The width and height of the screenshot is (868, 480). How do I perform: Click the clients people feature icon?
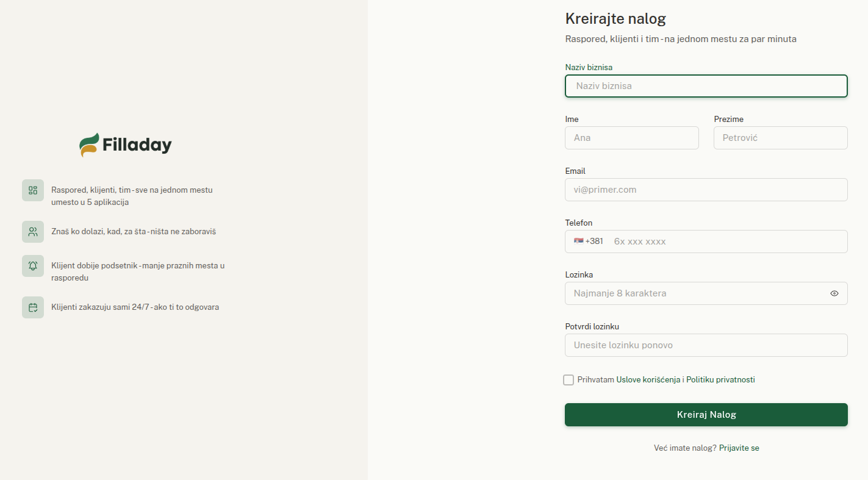point(33,232)
